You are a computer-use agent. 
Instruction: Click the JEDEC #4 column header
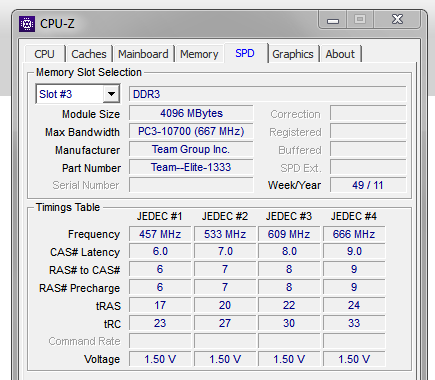(354, 217)
